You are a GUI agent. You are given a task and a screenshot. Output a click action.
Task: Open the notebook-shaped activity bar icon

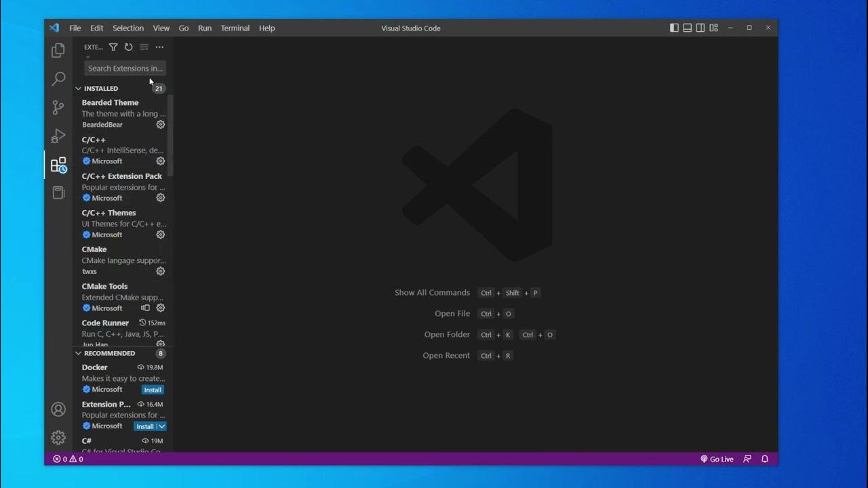coord(58,193)
